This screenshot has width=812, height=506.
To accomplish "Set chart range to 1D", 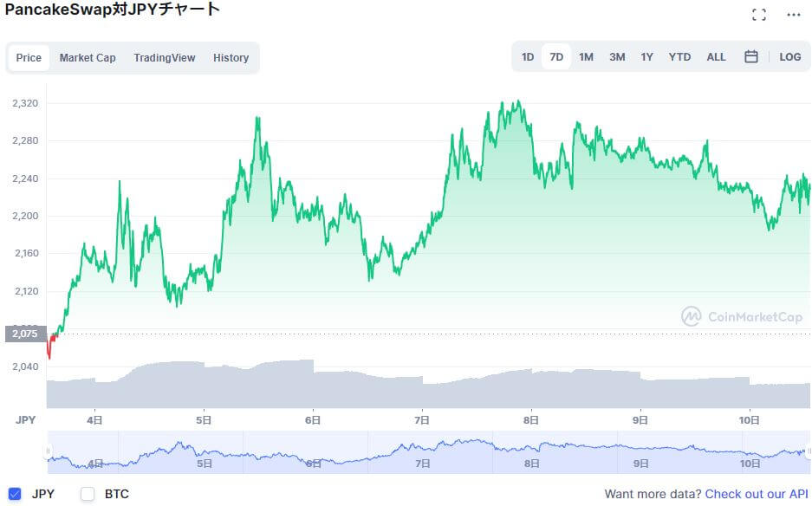I will tap(528, 57).
